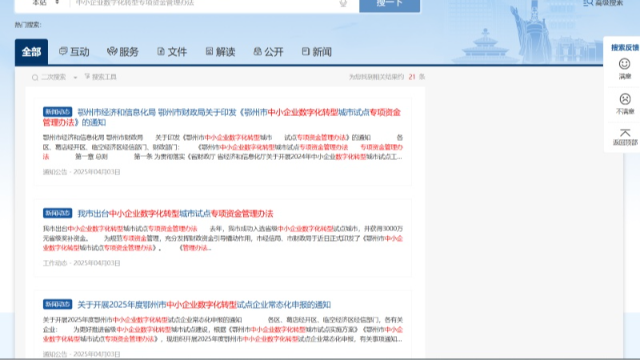Switch to the 公开 tab
This screenshot has height=360, width=640.
tap(268, 52)
